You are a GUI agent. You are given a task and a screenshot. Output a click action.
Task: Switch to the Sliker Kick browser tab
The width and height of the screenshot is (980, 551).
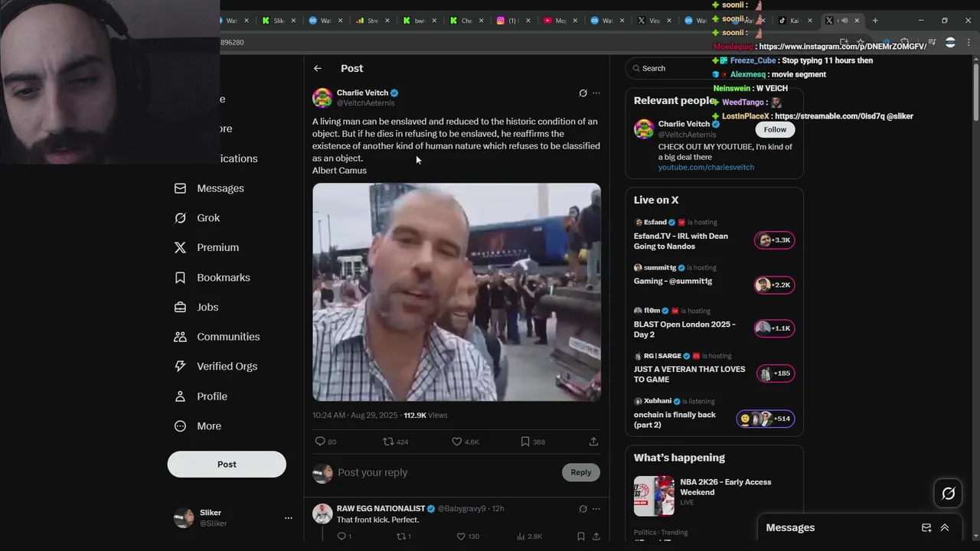click(278, 21)
